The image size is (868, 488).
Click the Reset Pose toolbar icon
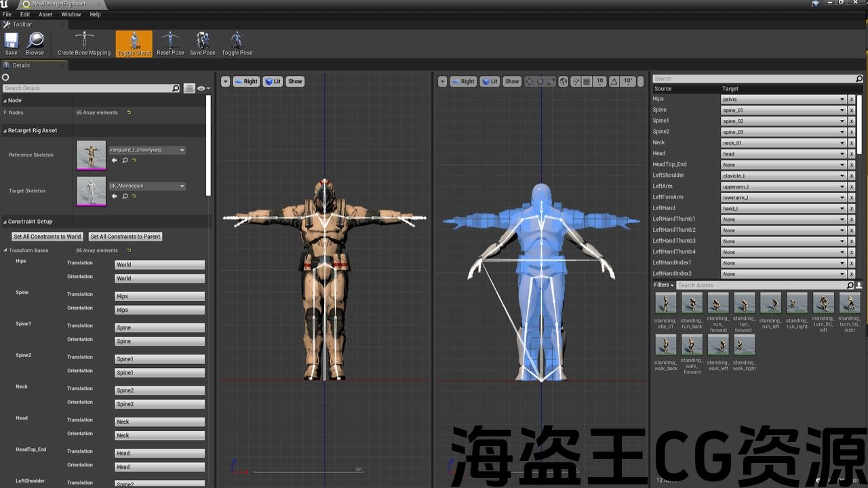coord(170,43)
